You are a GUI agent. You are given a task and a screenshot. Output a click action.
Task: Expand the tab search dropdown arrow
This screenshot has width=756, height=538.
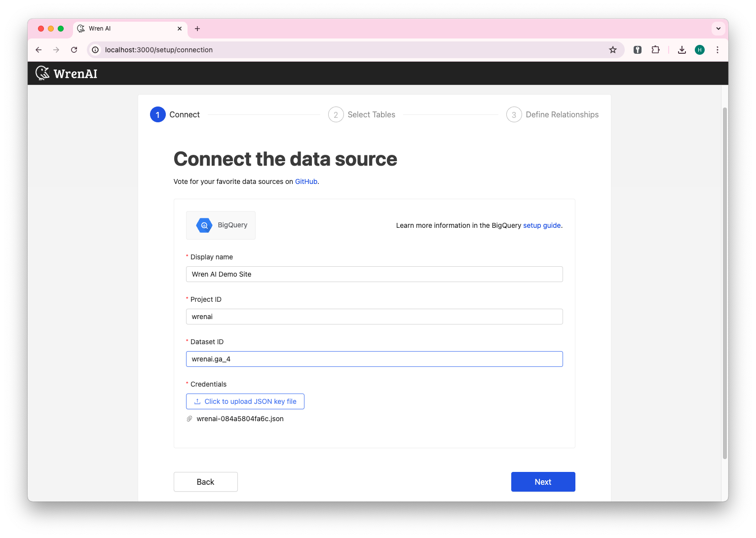pos(718,29)
